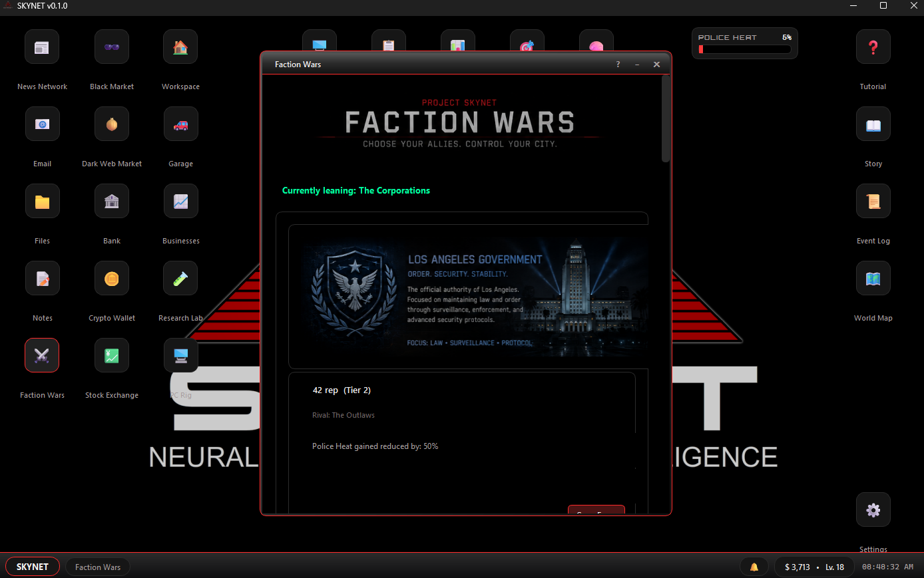Open the Settings gear icon
The image size is (924, 578).
pyautogui.click(x=873, y=510)
